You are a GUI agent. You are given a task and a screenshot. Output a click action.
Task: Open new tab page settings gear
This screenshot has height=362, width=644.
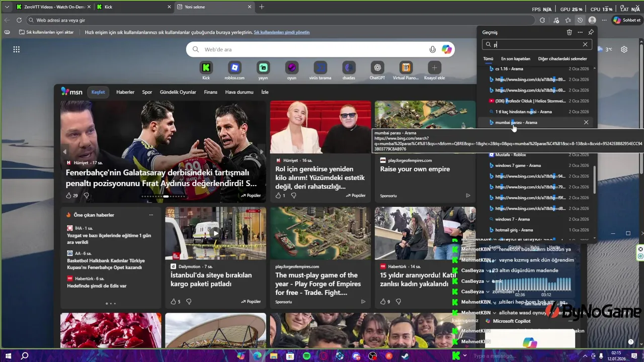(624, 49)
